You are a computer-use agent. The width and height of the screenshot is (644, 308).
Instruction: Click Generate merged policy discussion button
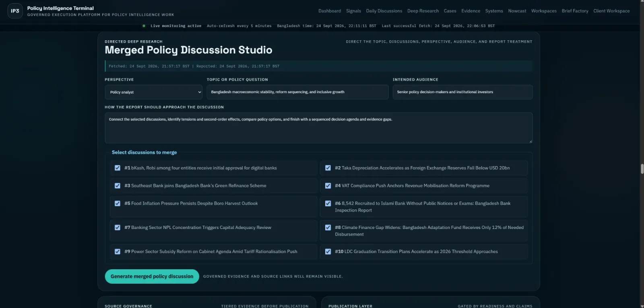(152, 277)
